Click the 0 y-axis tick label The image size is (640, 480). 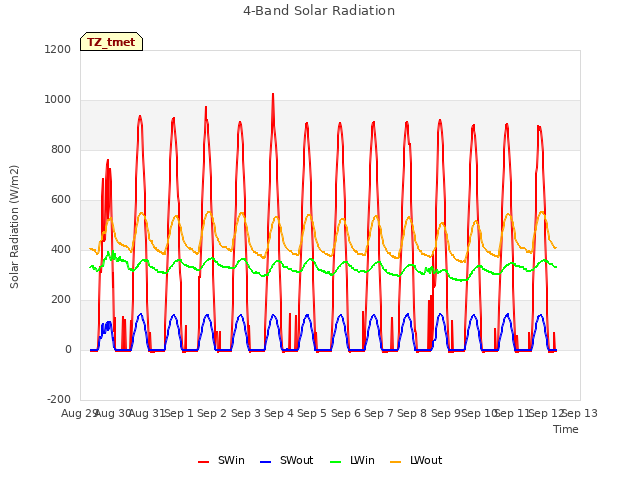click(x=68, y=350)
